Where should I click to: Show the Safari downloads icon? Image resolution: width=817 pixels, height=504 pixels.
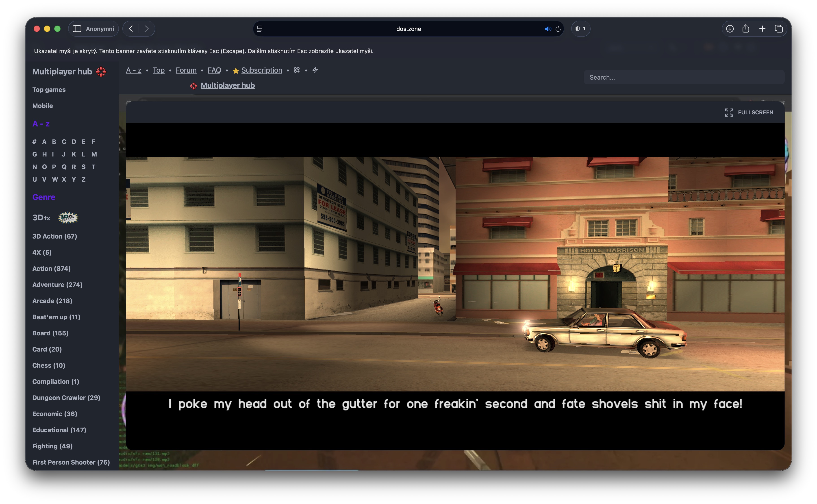pyautogui.click(x=730, y=29)
